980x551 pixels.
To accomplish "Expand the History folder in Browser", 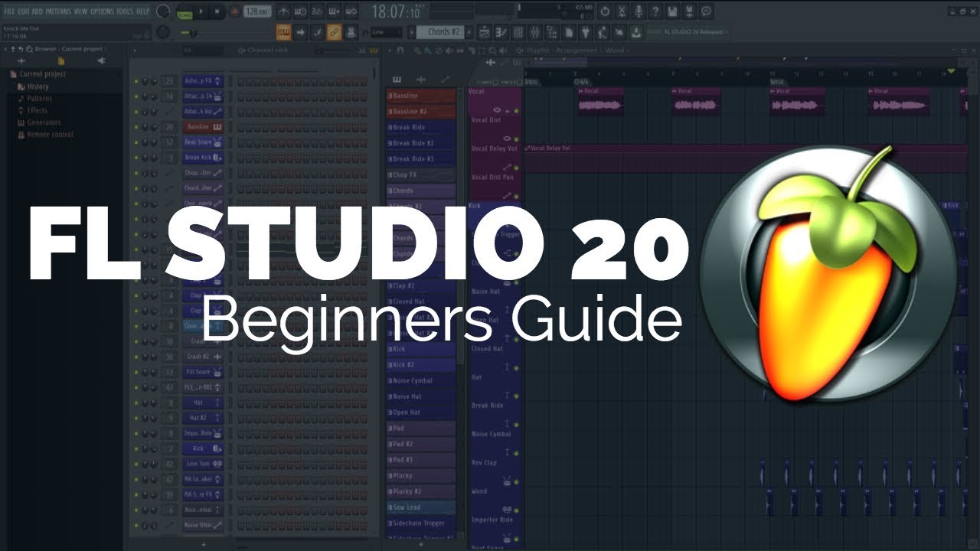I will coord(33,86).
